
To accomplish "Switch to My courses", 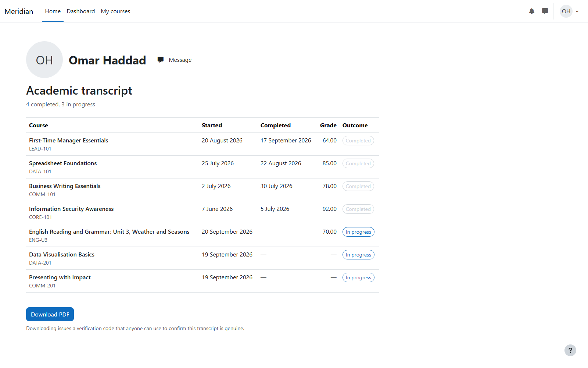I will coord(115,11).
